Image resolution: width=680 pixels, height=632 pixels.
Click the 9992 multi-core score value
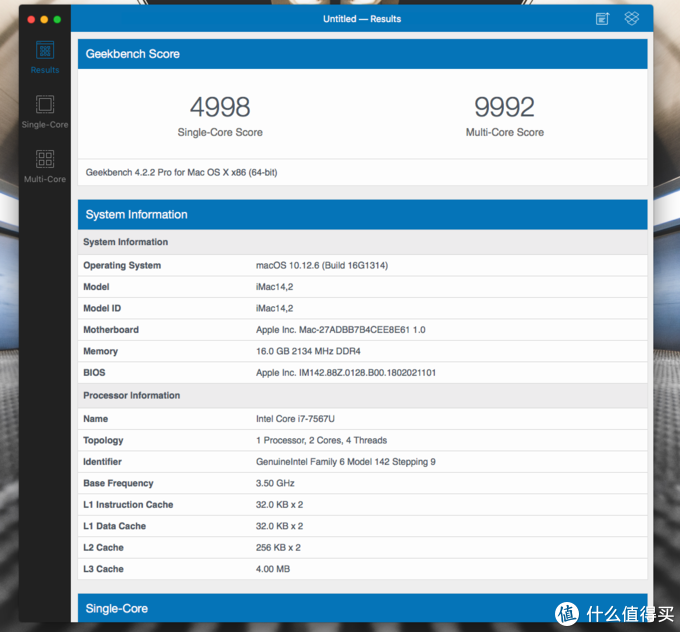coord(504,107)
